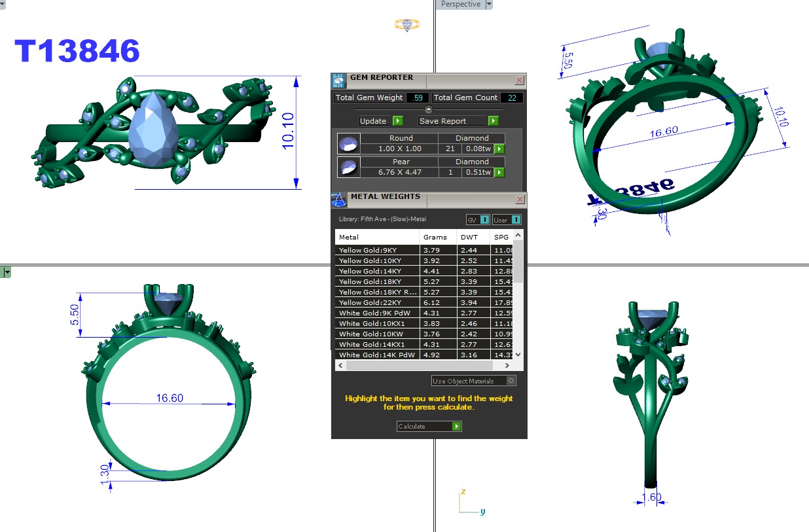Collapse the gem totals section arrow

429,109
